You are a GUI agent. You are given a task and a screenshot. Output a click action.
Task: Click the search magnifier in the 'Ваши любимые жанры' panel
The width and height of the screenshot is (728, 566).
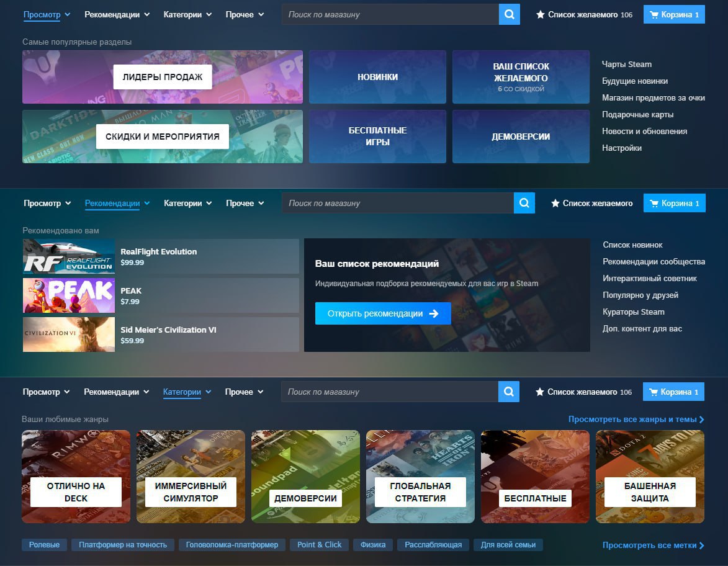[509, 392]
